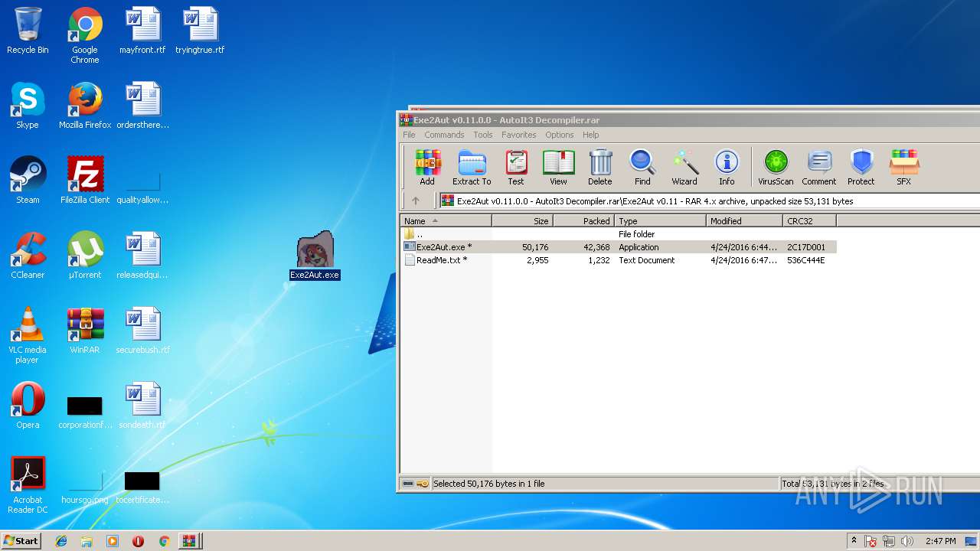Open the Commands menu
The image size is (980, 551).
click(x=444, y=135)
